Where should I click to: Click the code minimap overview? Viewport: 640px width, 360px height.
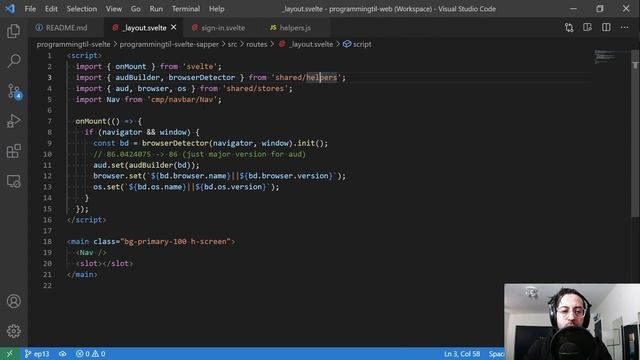(605, 57)
